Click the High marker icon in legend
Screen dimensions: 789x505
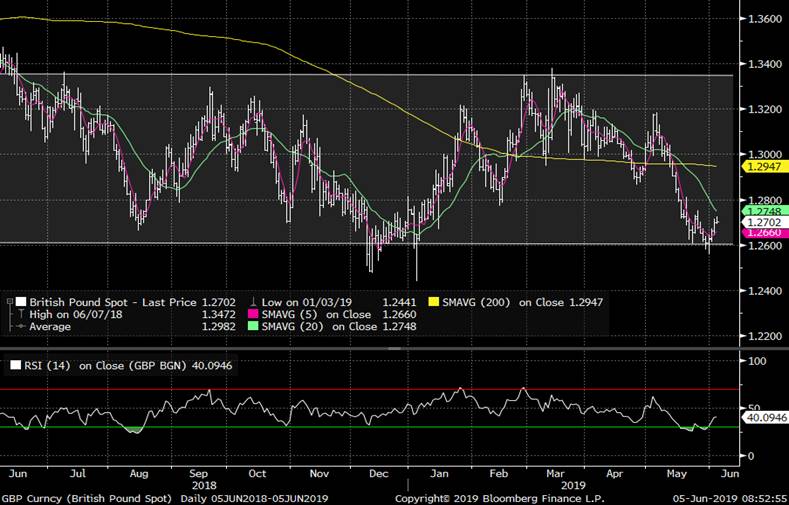coord(21,314)
